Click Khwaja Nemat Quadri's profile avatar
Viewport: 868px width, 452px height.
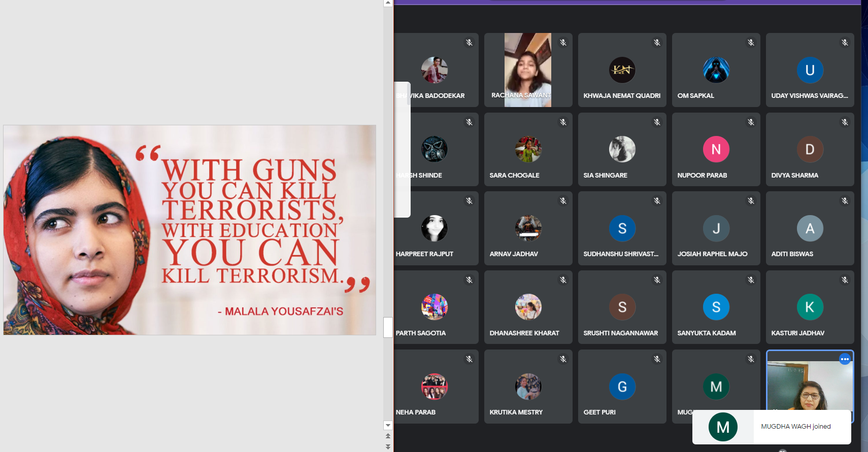(x=622, y=70)
